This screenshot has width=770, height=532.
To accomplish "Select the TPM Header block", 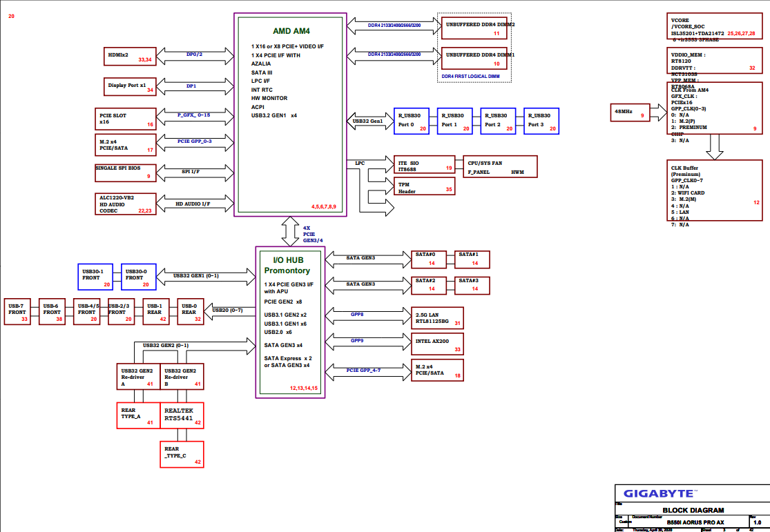I will [x=424, y=186].
